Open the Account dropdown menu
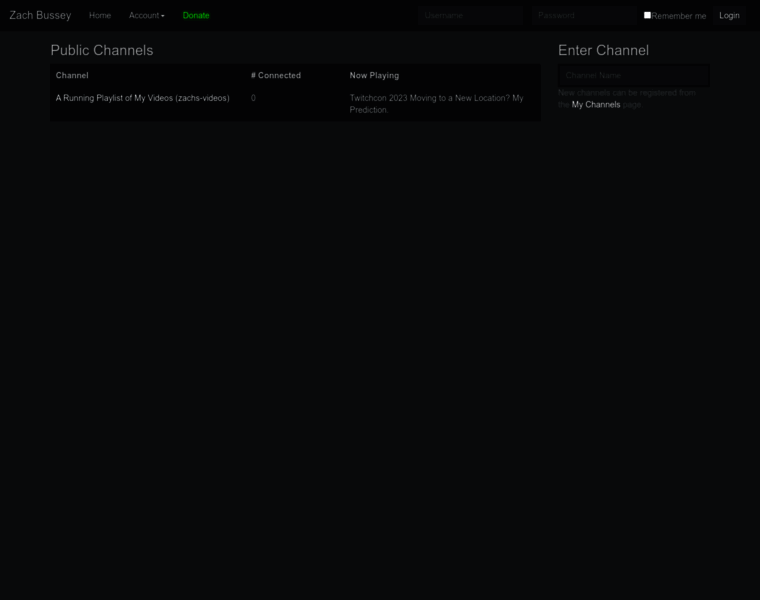Viewport: 760px width, 600px height. pos(145,15)
